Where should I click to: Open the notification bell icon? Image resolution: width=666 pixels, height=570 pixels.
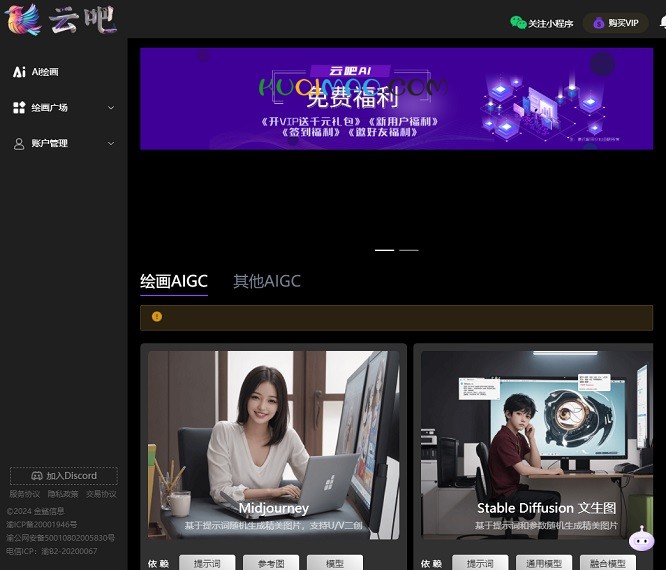663,22
